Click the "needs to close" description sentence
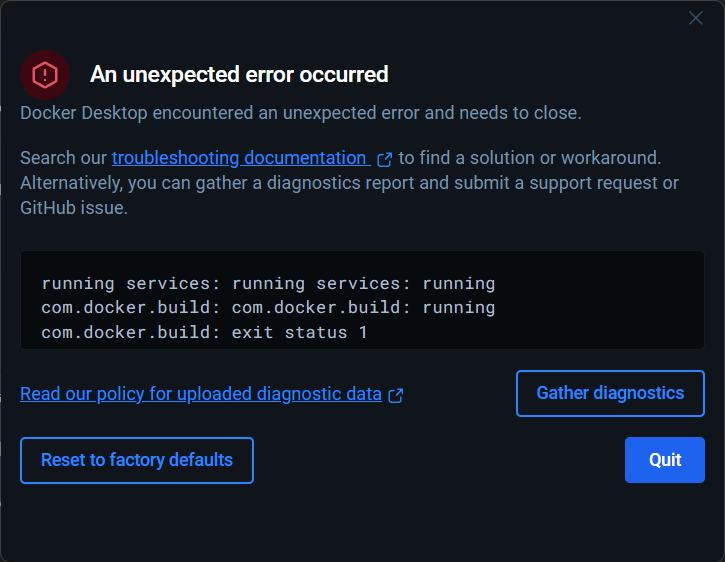725x562 pixels. pos(300,113)
